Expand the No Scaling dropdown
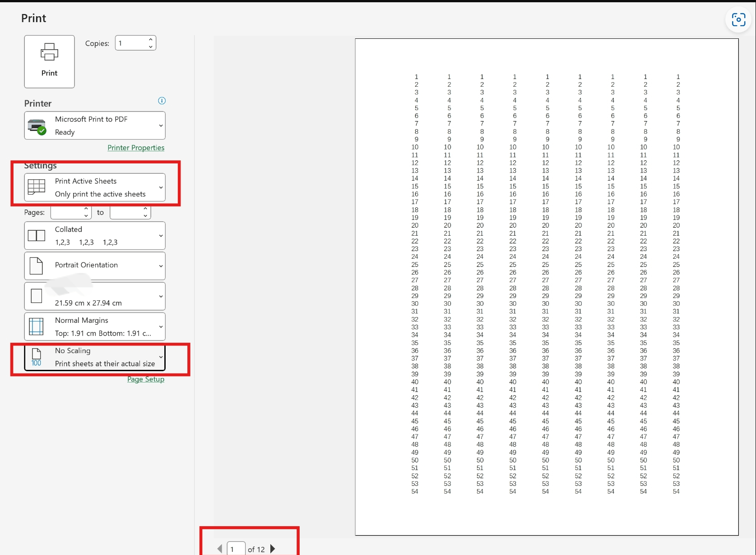Viewport: 756px width, 555px height. [x=160, y=357]
